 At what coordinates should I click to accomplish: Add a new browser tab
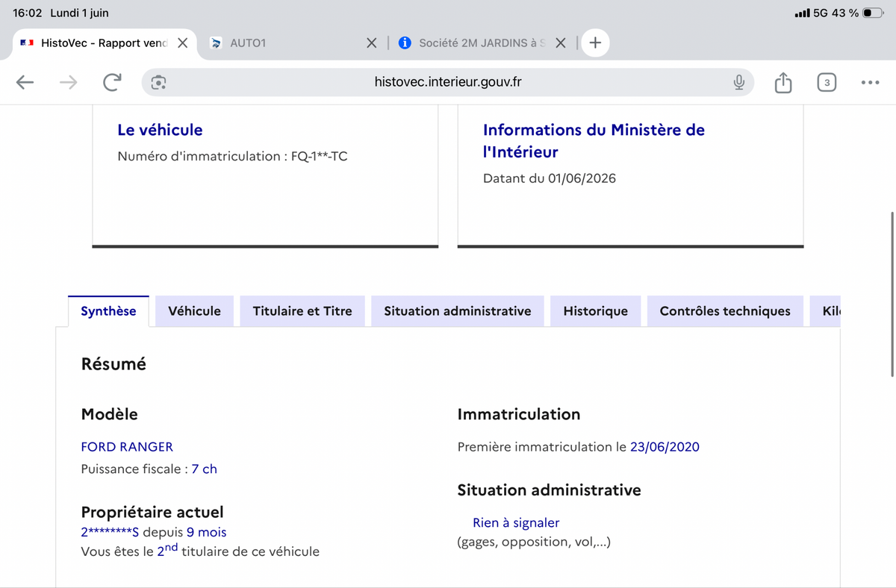point(595,43)
